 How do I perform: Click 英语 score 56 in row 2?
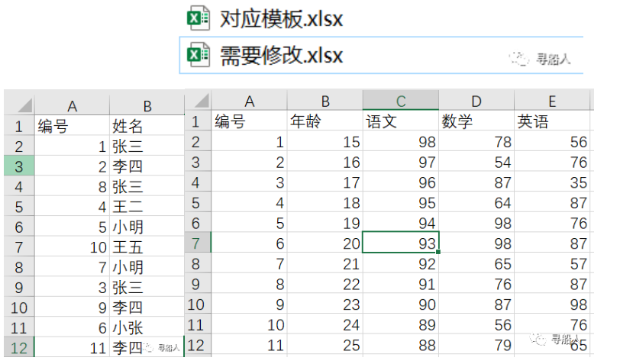click(552, 141)
